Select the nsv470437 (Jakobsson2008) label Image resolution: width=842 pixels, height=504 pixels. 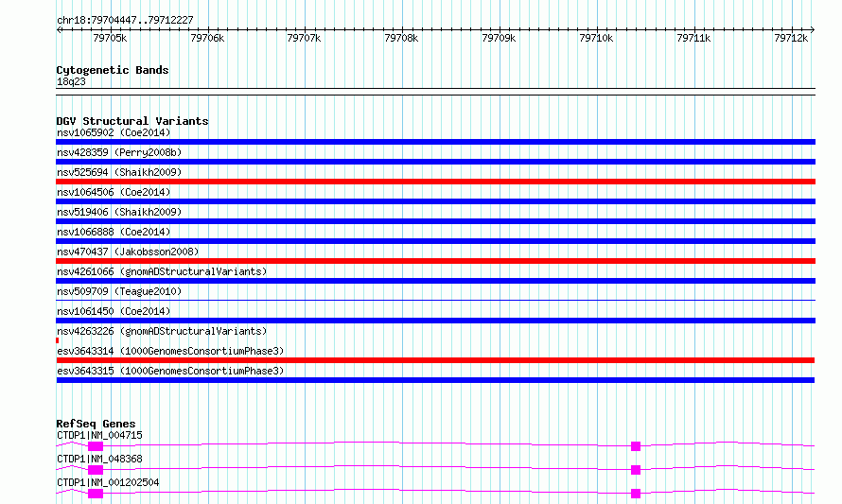point(128,252)
